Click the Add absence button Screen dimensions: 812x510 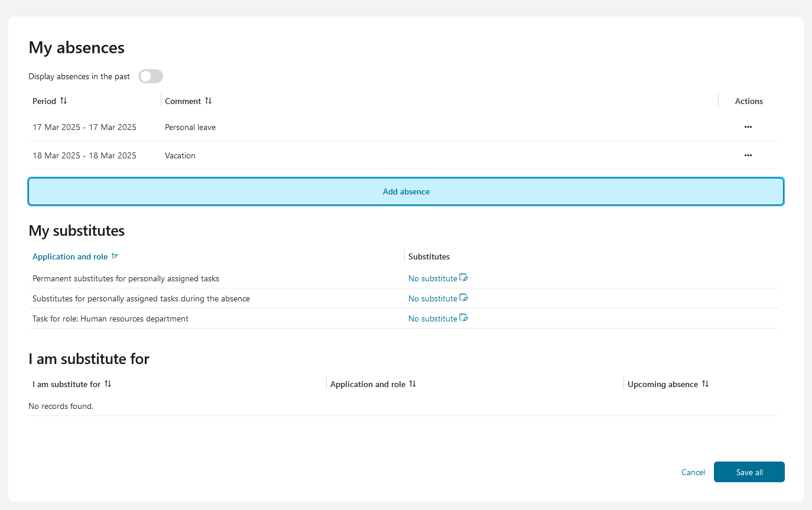click(406, 191)
